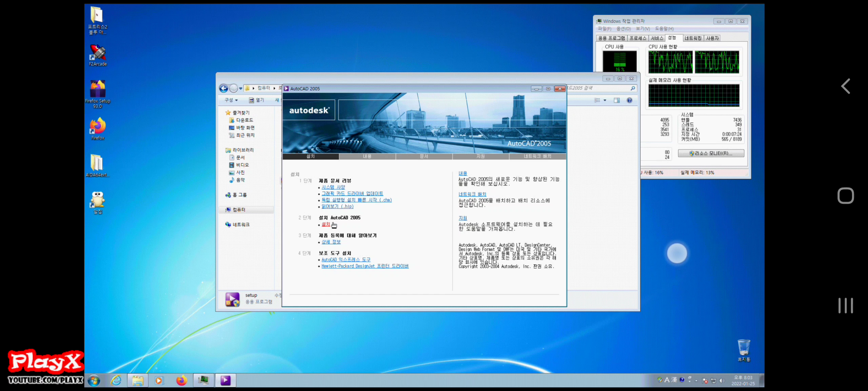Expand the 구성 menu in Explorer
Image resolution: width=868 pixels, height=391 pixels.
click(231, 100)
